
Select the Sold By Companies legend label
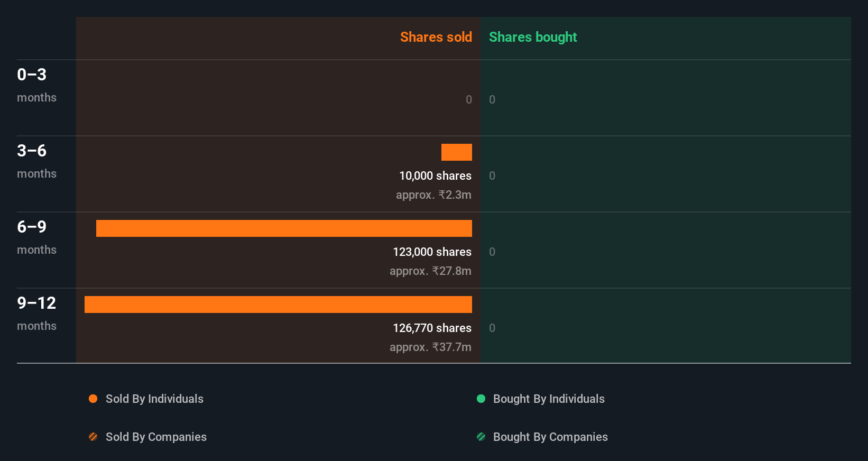[156, 437]
